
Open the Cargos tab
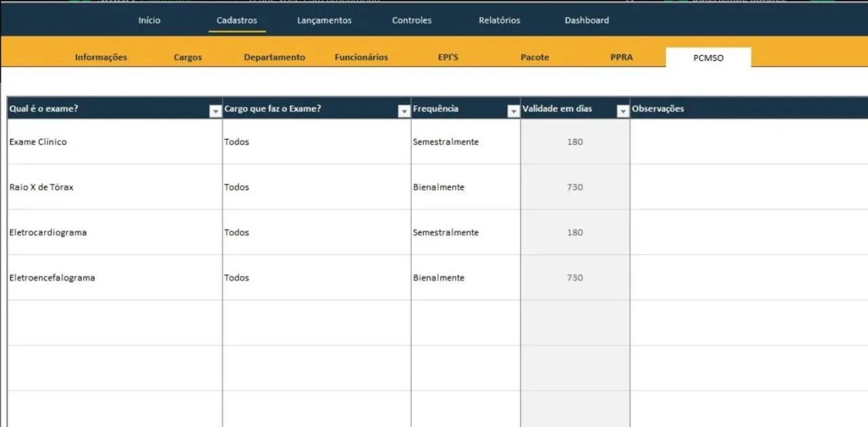point(188,58)
